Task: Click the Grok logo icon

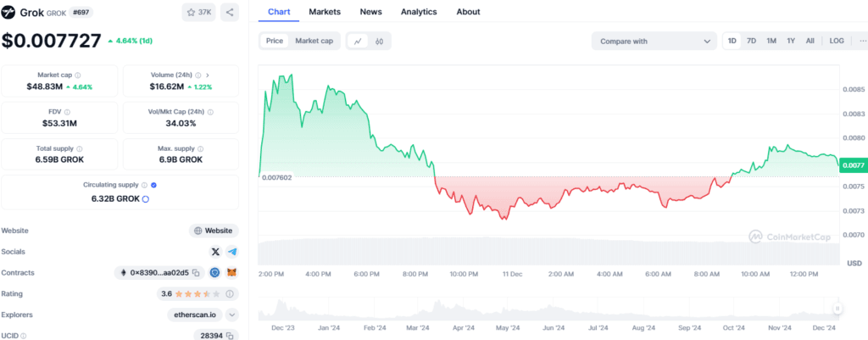Action: tap(8, 12)
